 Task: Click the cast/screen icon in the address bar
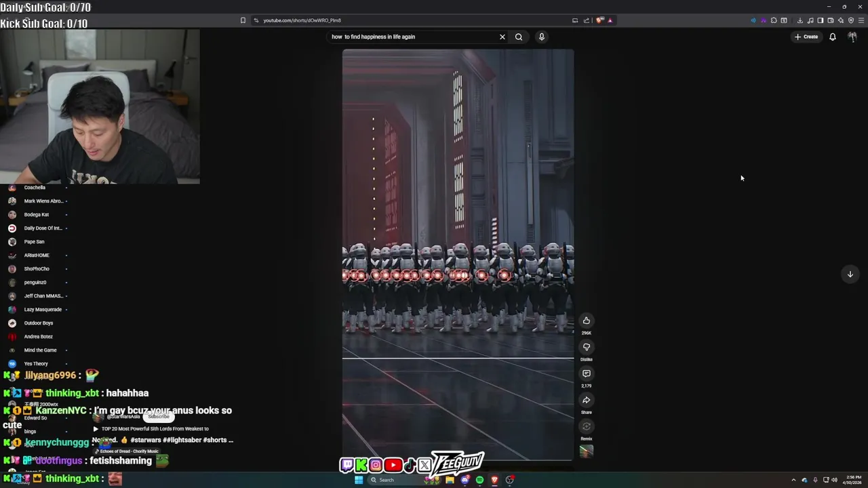(575, 20)
